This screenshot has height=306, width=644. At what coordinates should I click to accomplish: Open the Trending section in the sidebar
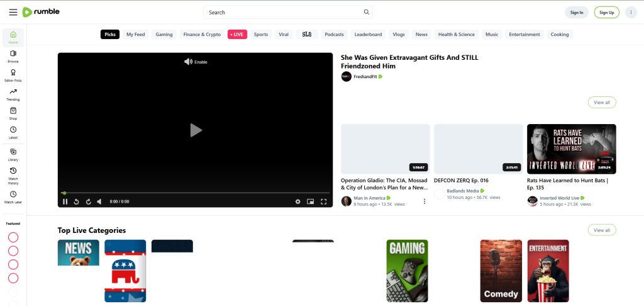(13, 94)
